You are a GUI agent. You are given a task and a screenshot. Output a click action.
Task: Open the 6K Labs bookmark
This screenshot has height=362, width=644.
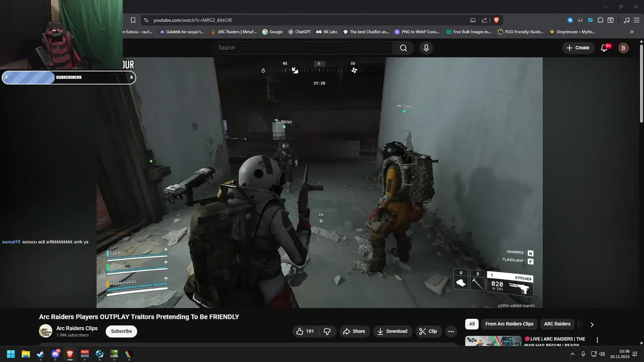pyautogui.click(x=327, y=32)
